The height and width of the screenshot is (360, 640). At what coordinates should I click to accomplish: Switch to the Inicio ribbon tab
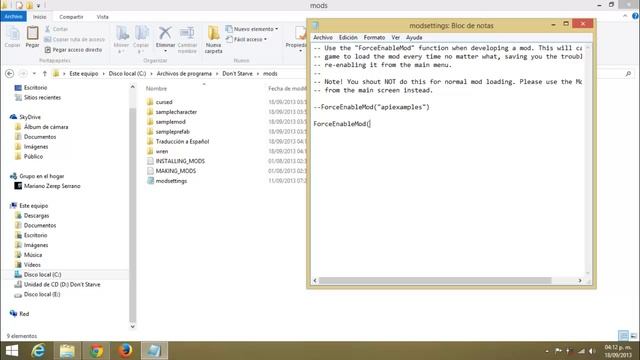point(40,17)
